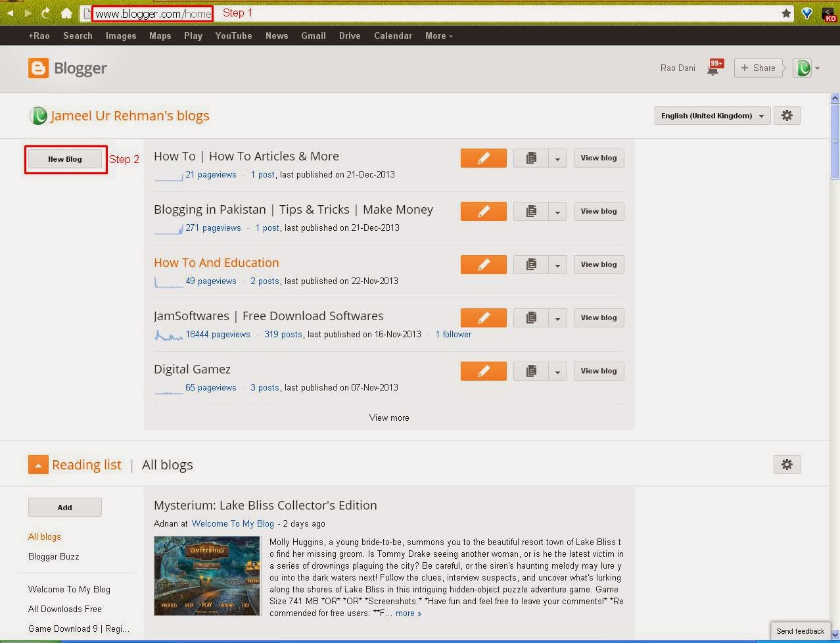Viewport: 840px width, 643px height.
Task: Open posts list for Digital Gamez
Action: tap(531, 371)
